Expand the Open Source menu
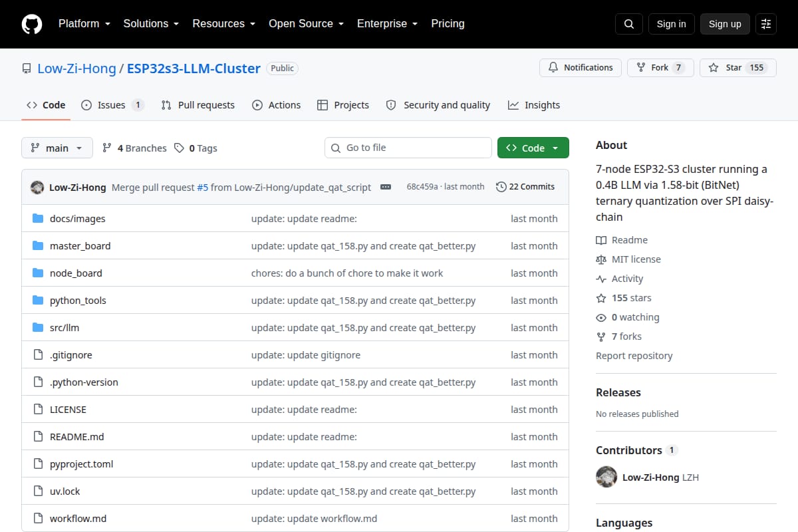798x532 pixels. (306, 24)
